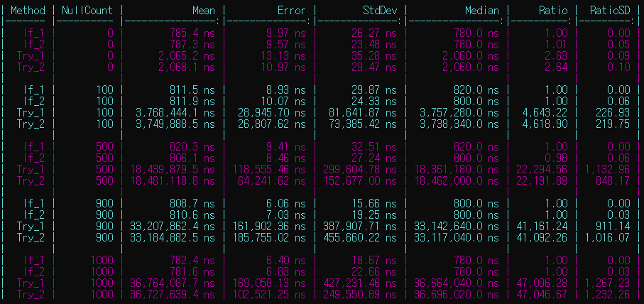The image size is (644, 304).
Task: Click the RatioSD value 848.17
Action: (613, 180)
